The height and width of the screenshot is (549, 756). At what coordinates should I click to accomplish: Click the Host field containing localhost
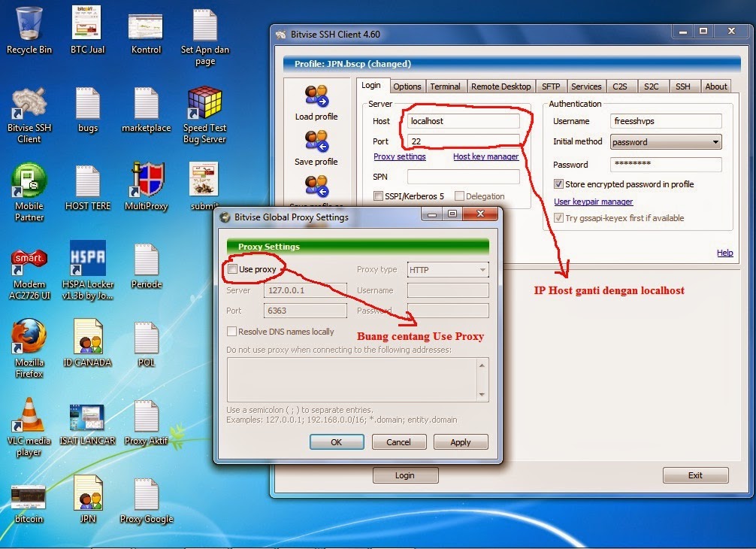point(464,121)
